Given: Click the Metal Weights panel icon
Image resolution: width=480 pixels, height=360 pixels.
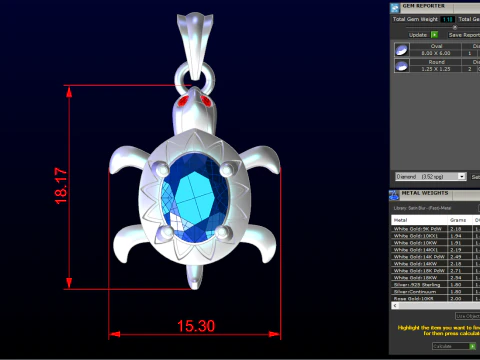Looking at the screenshot, I should [x=394, y=195].
